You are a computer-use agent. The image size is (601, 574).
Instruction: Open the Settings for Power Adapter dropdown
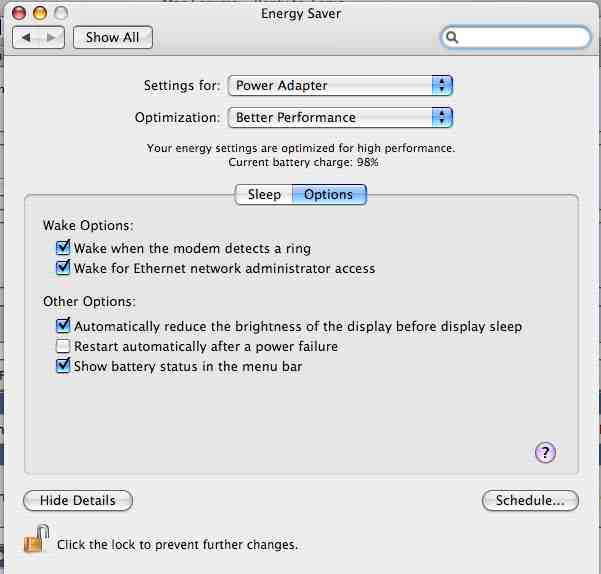click(x=340, y=85)
